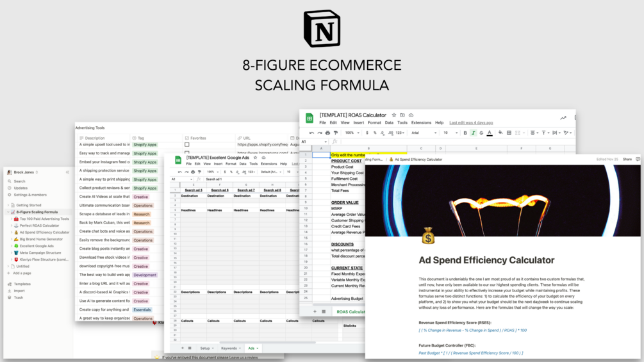
Task: Tick Favorites checkbox in upsell tool row
Action: (187, 144)
